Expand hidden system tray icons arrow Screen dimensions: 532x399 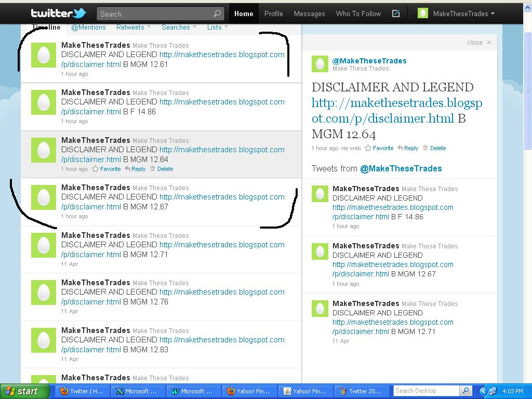(484, 391)
